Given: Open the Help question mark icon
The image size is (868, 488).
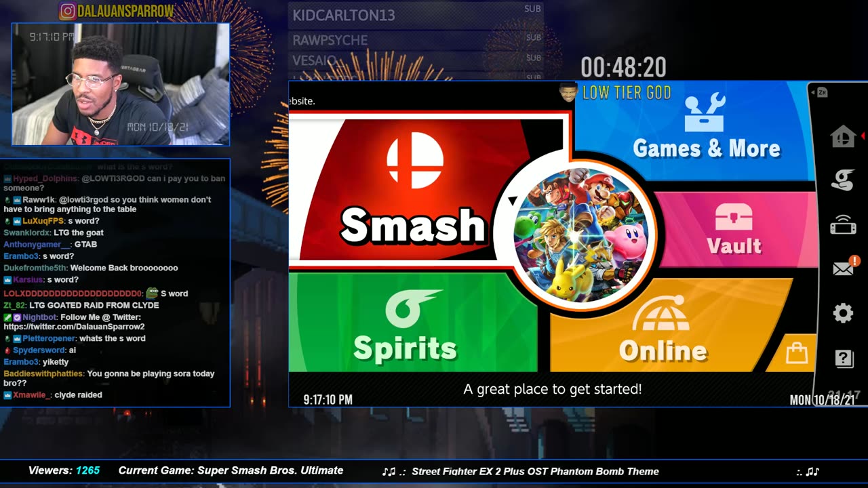Looking at the screenshot, I should (x=844, y=359).
